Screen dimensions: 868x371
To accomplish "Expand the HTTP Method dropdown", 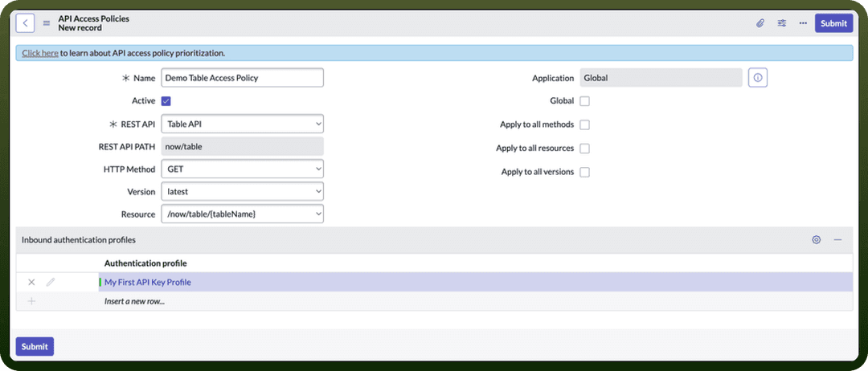I will [x=243, y=169].
